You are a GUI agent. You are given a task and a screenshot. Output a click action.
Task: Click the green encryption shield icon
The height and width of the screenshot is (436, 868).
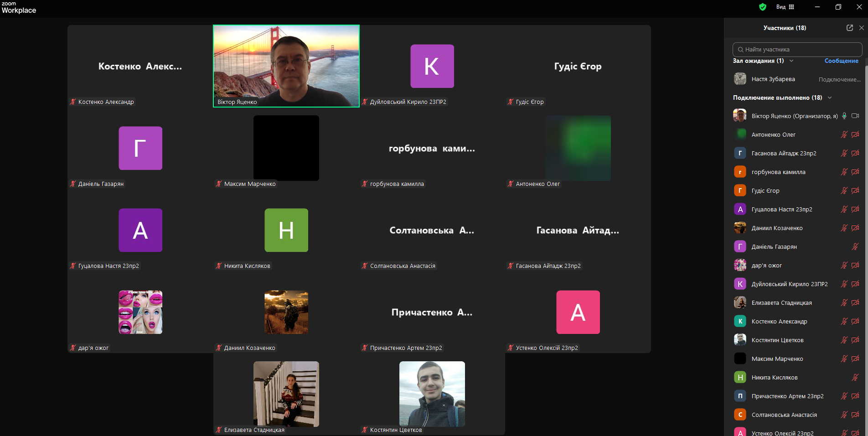click(763, 7)
